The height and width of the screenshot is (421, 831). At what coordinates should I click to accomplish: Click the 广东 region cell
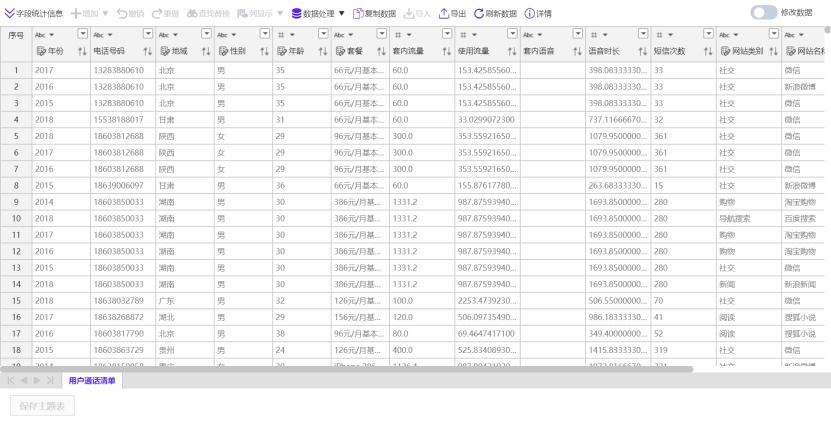click(x=185, y=301)
